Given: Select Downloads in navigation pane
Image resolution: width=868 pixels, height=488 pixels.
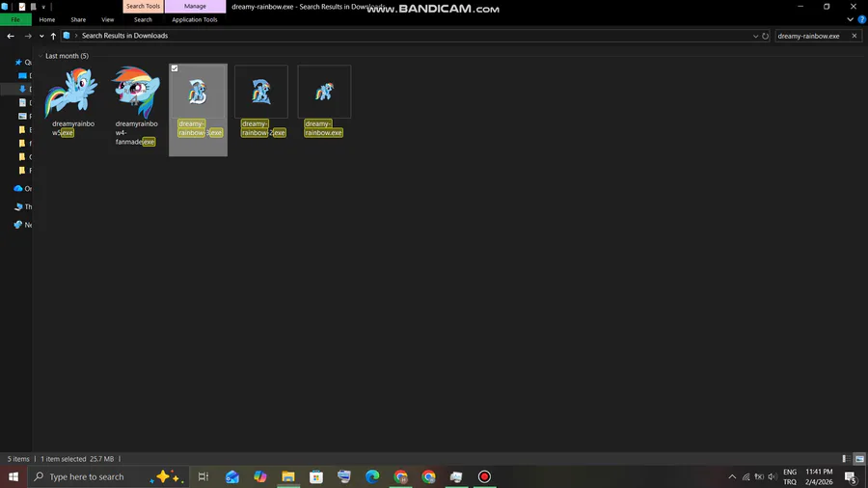Looking at the screenshot, I should [x=23, y=89].
